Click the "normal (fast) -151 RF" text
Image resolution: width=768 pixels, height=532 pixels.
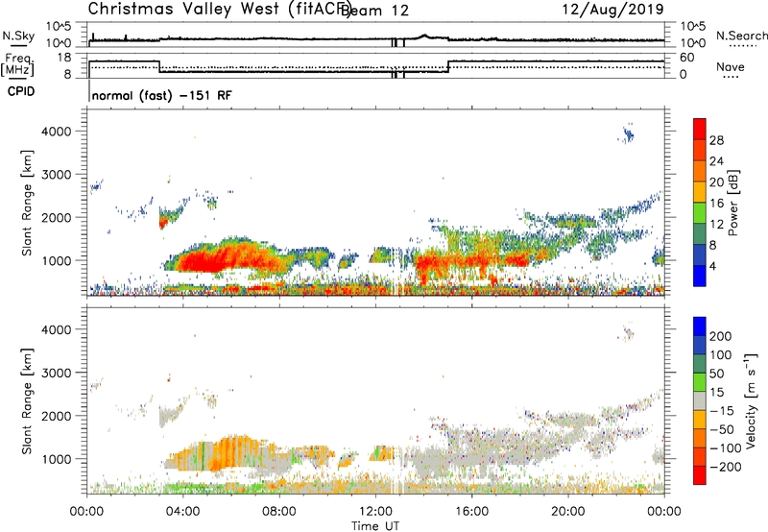coord(161,95)
